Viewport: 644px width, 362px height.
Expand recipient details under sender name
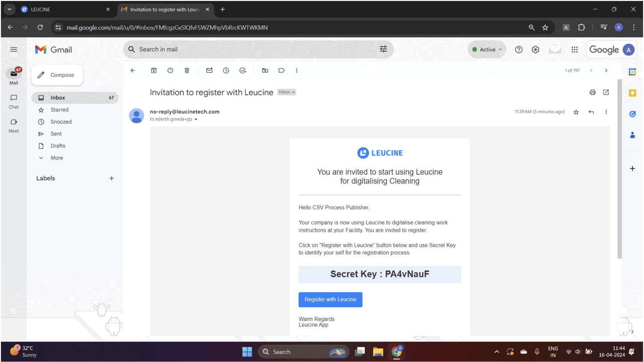click(196, 119)
